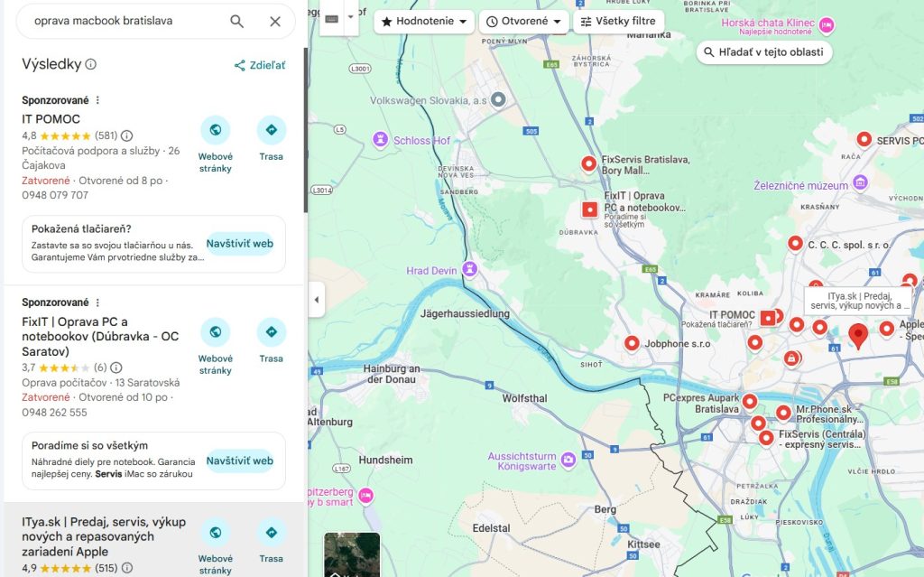Open IT POMOC website globe icon
This screenshot has width=924, height=577.
[x=215, y=130]
